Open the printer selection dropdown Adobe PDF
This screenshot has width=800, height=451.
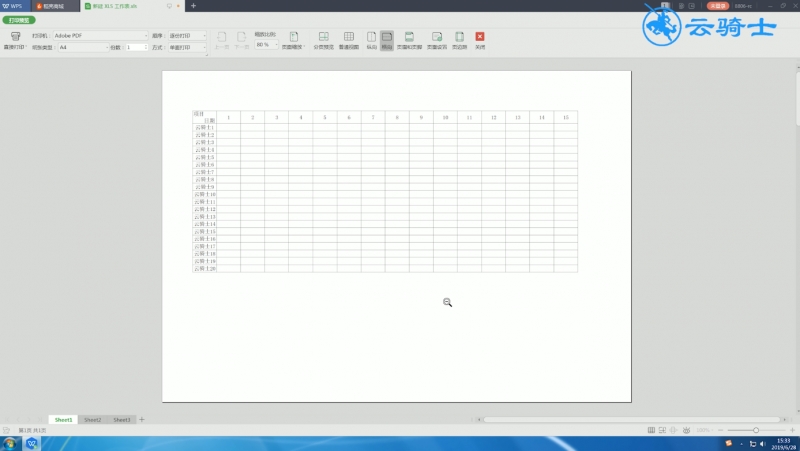(x=101, y=36)
